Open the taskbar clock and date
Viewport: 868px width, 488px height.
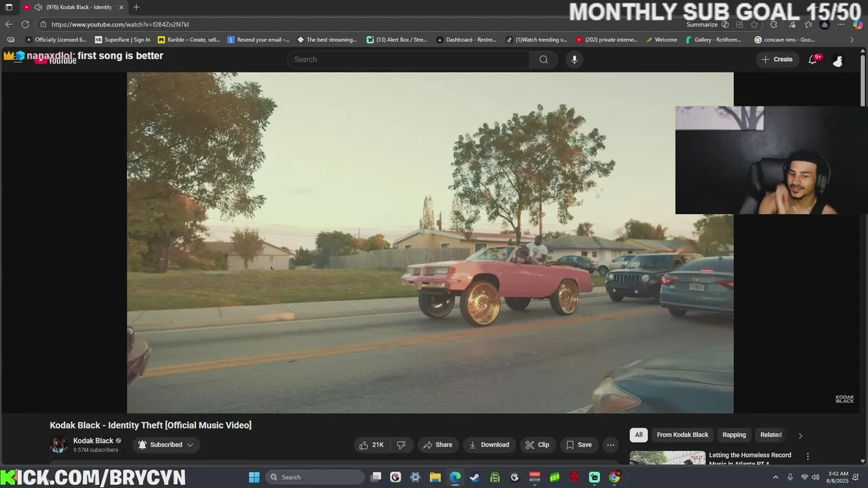click(838, 477)
